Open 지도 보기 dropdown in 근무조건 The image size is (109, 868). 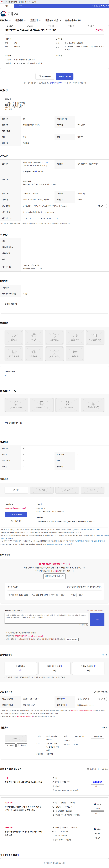click(101, 206)
